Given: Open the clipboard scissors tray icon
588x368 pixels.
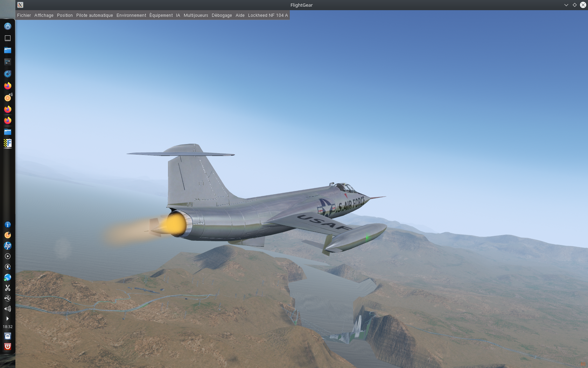Looking at the screenshot, I should pos(8,288).
